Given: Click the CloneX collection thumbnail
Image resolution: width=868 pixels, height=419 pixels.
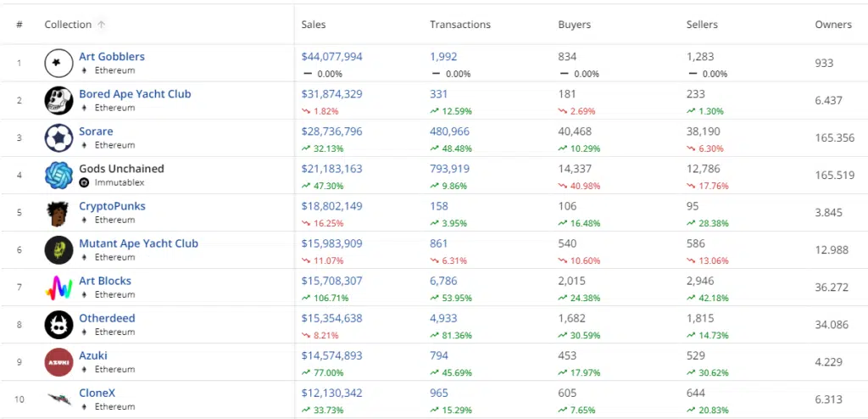Looking at the screenshot, I should tap(58, 399).
